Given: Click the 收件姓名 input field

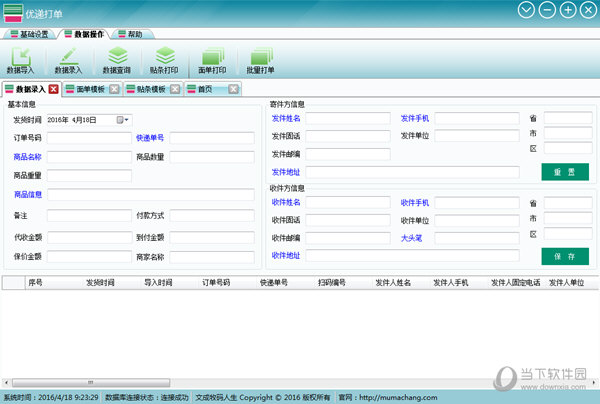Looking at the screenshot, I should [348, 202].
